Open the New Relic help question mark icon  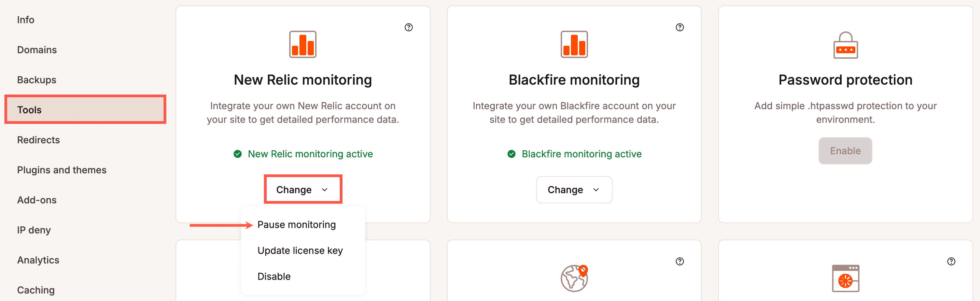click(x=409, y=27)
